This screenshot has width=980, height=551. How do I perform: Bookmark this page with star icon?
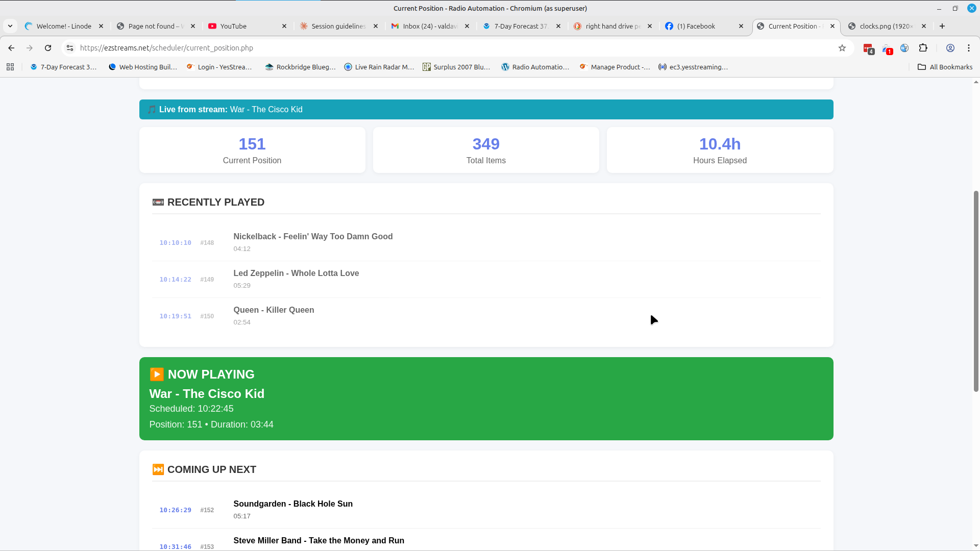(842, 48)
